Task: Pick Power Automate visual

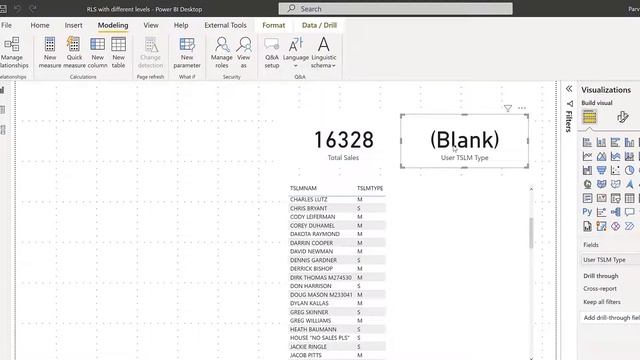Action: [x=629, y=226]
